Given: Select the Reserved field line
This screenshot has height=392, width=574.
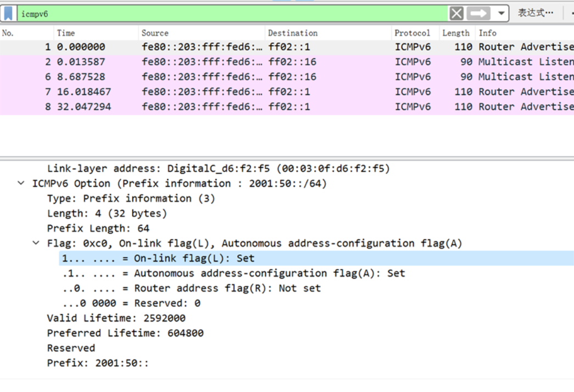Looking at the screenshot, I should [x=71, y=348].
